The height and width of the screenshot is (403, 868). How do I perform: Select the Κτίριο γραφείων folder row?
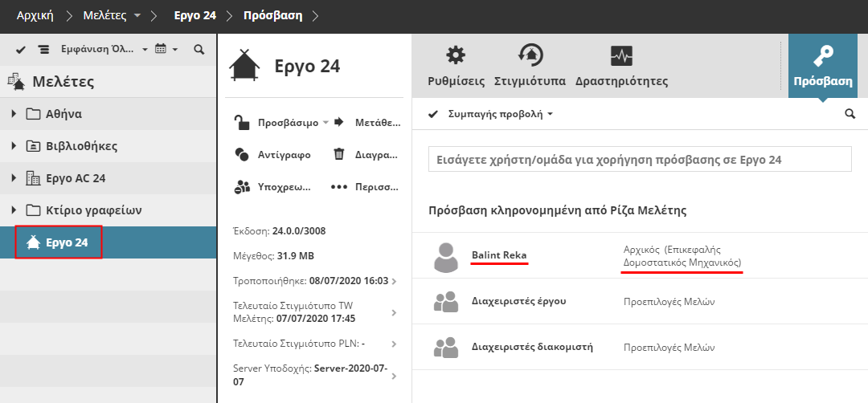coord(108,210)
